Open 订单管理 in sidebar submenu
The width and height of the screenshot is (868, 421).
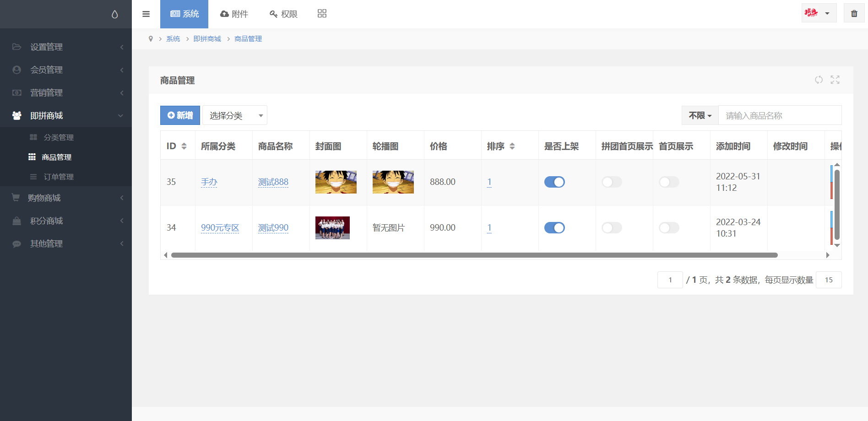pos(59,177)
